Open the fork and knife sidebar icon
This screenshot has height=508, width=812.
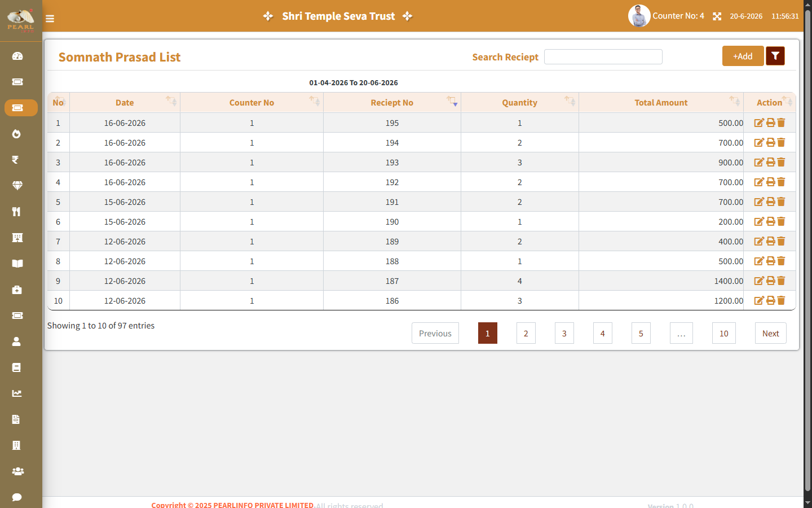coord(16,212)
